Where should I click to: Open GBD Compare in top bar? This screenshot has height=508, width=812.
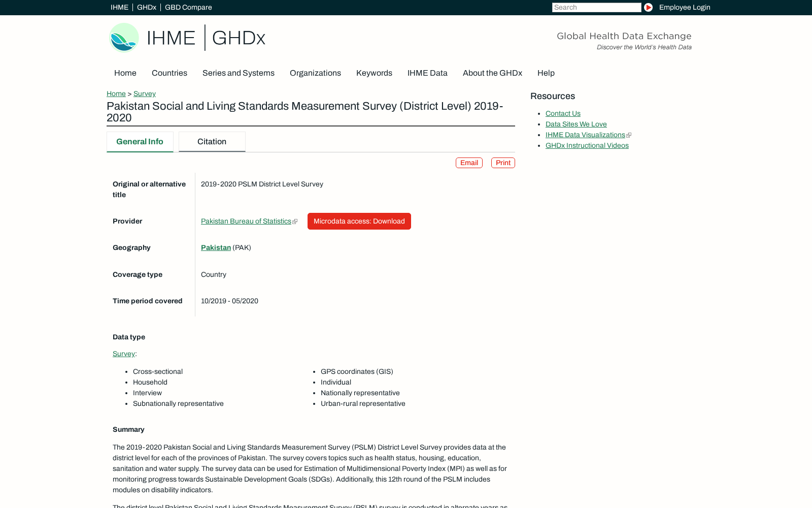188,7
